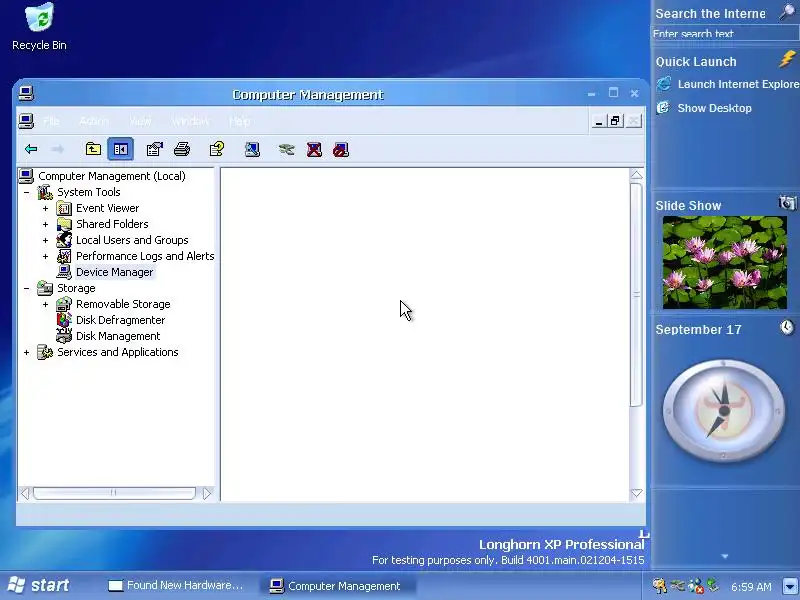Viewport: 800px width, 600px height.
Task: Click the sidebar analog clock face
Action: point(724,411)
